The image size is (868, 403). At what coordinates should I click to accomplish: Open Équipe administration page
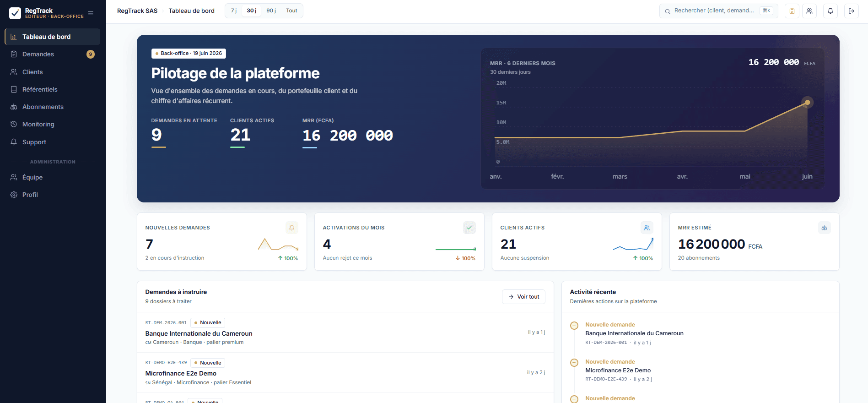click(52, 177)
